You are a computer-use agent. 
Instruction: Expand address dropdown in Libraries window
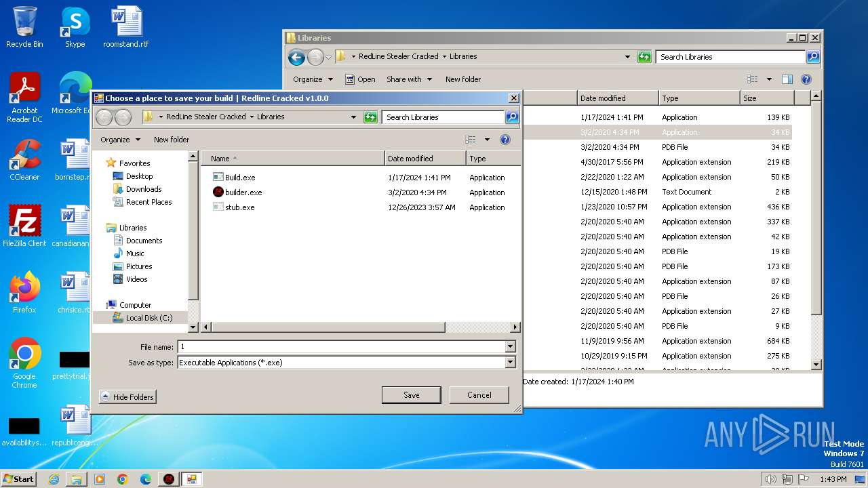627,57
